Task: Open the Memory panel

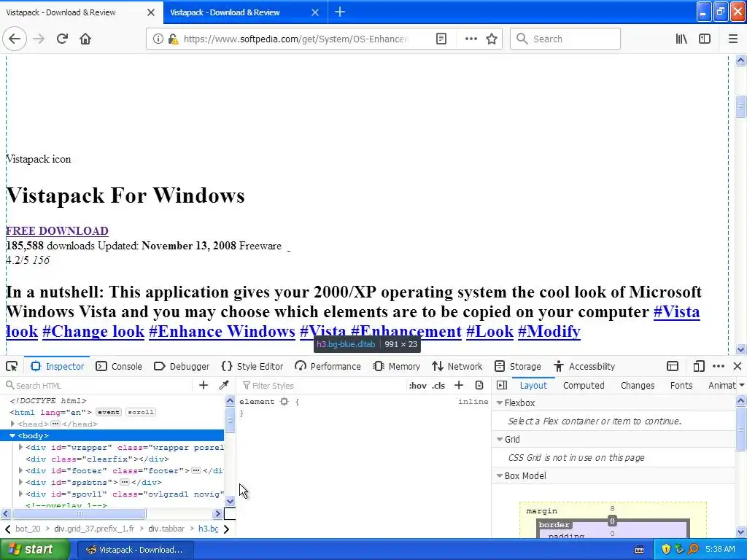Action: pyautogui.click(x=396, y=366)
